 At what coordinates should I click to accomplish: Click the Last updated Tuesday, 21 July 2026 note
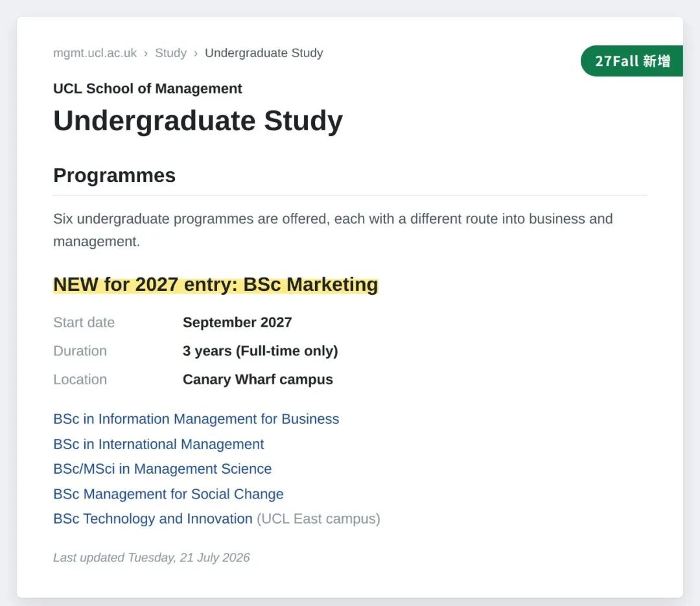151,558
